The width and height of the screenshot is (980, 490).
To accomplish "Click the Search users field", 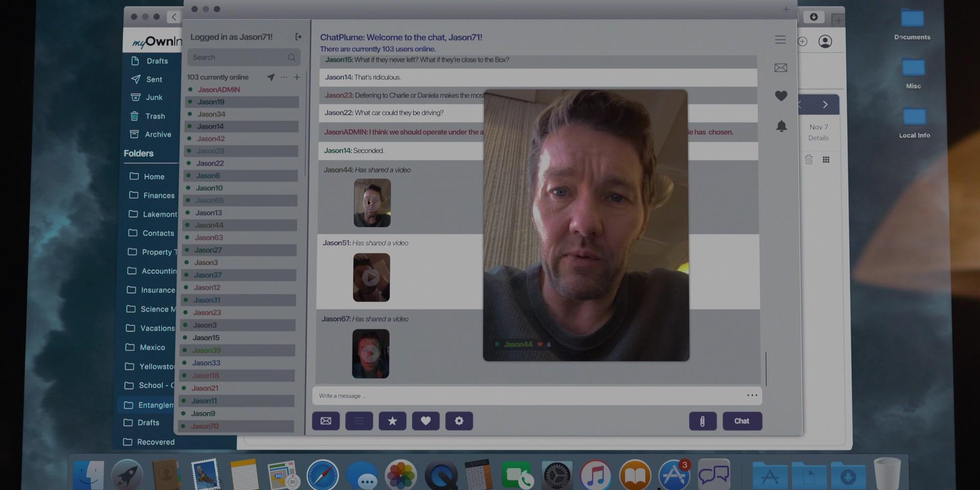I will pos(237,57).
